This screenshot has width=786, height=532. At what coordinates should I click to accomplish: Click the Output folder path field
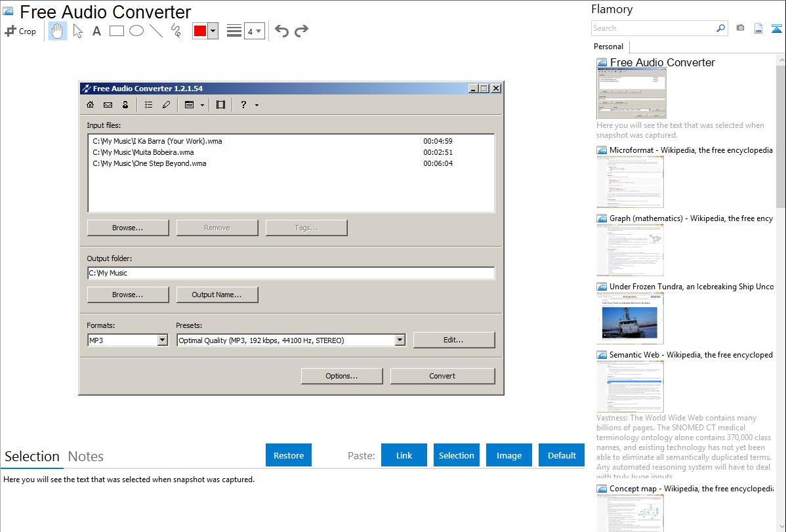click(291, 274)
